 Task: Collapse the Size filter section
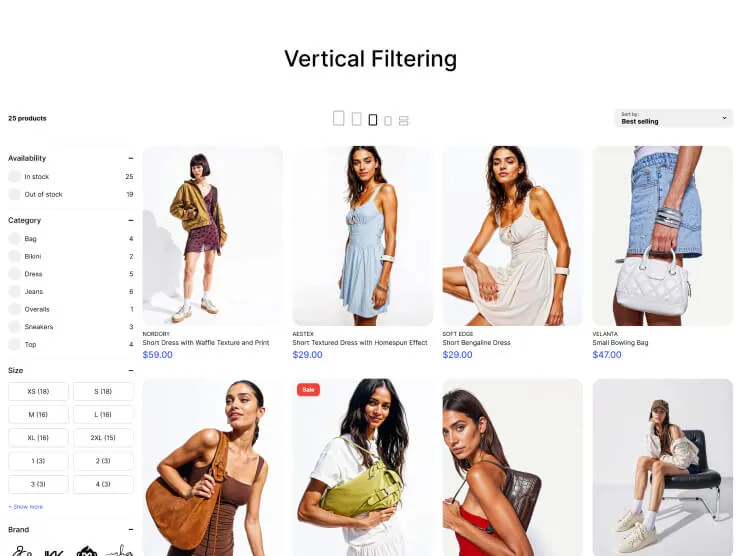pos(131,371)
